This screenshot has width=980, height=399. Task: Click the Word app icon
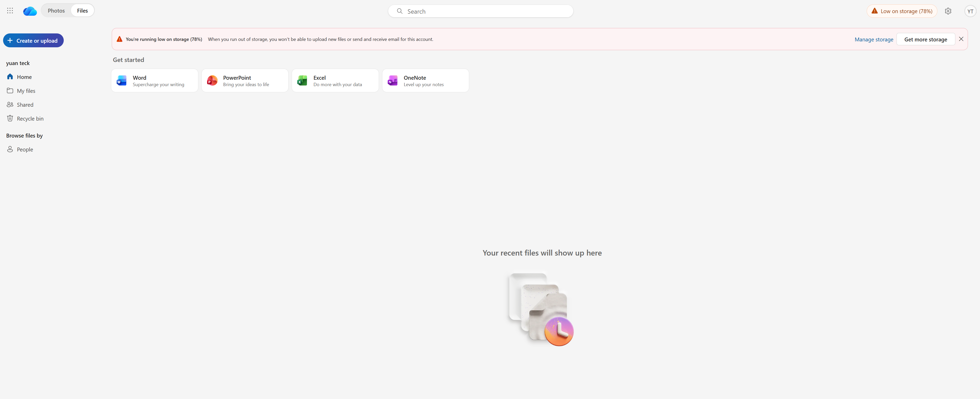(122, 80)
